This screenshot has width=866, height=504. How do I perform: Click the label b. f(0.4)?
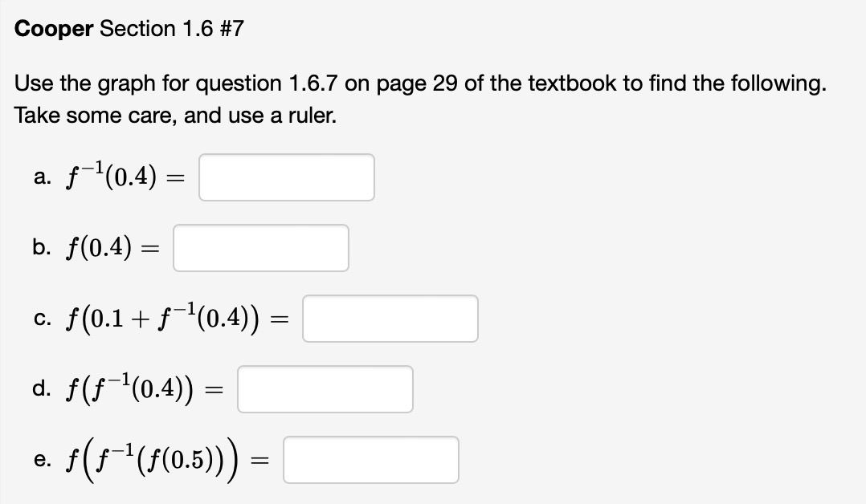(x=96, y=248)
